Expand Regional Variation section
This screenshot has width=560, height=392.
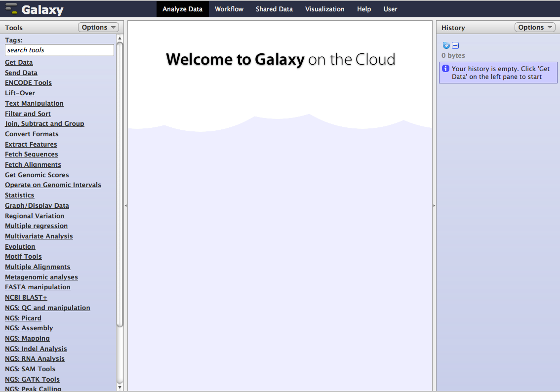(x=35, y=216)
